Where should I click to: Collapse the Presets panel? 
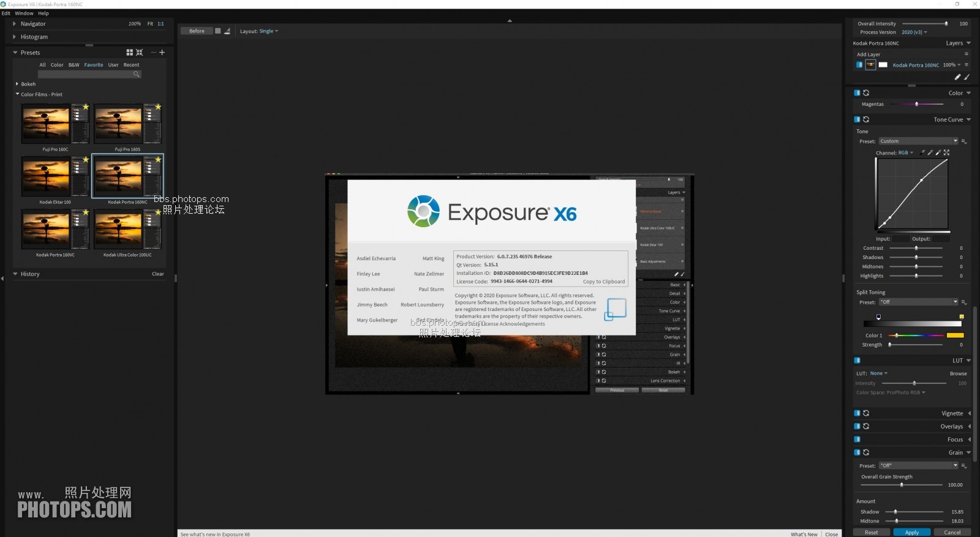click(x=15, y=53)
